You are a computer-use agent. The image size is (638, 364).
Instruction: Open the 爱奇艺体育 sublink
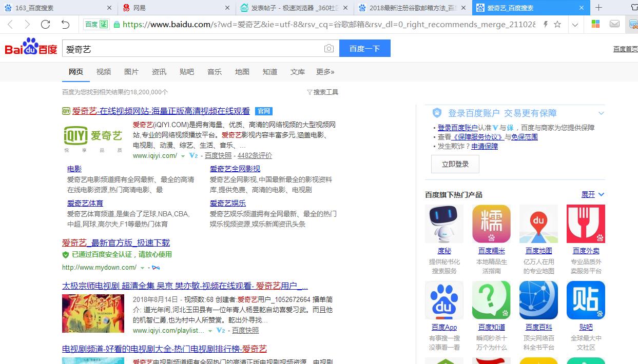pos(85,203)
